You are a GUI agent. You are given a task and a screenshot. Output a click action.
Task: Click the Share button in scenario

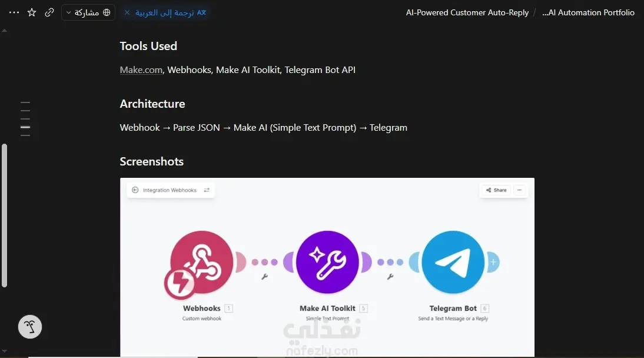click(496, 190)
